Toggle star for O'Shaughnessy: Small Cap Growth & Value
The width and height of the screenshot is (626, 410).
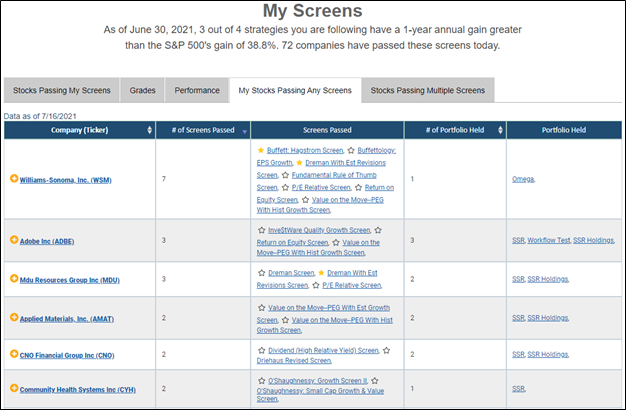coord(374,381)
